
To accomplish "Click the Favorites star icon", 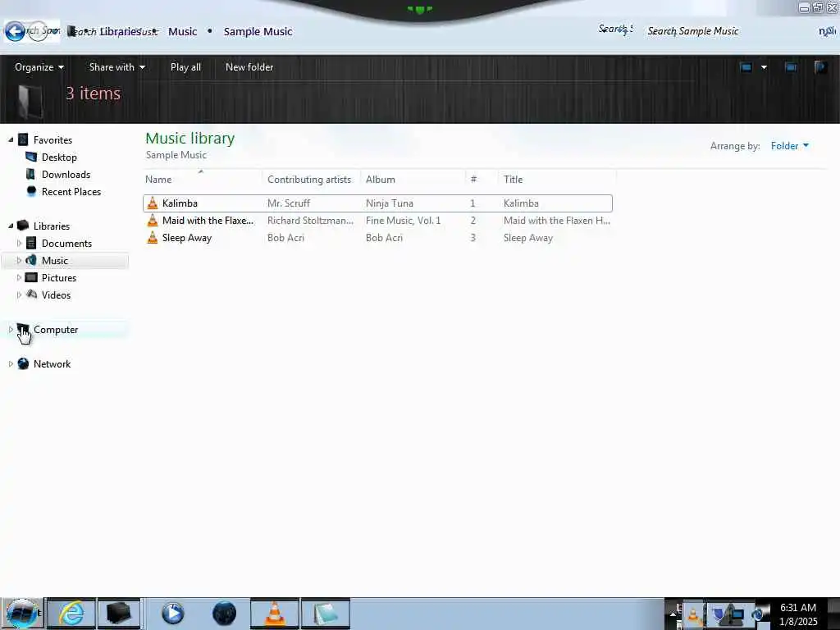I will 23,139.
